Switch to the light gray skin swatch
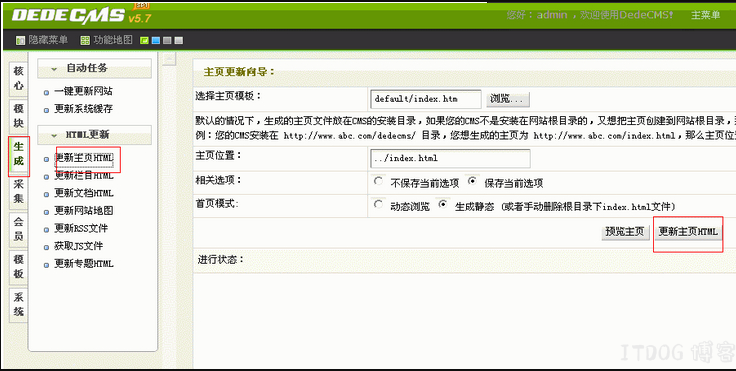 [x=178, y=41]
